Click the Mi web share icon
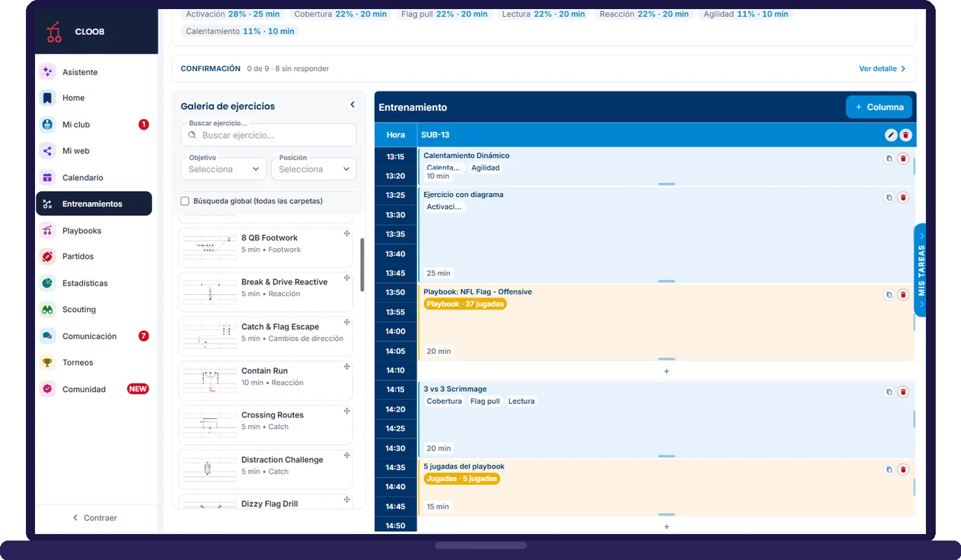This screenshot has height=560, width=961. tap(47, 151)
